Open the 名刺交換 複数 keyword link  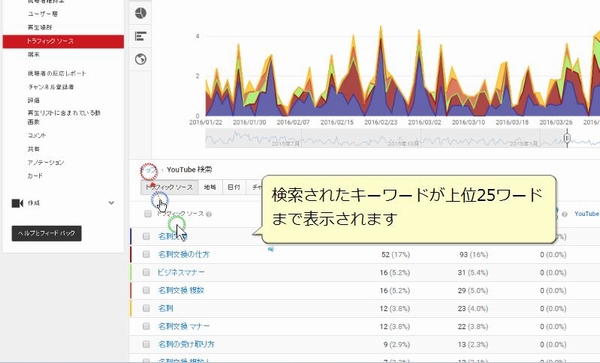(x=181, y=290)
